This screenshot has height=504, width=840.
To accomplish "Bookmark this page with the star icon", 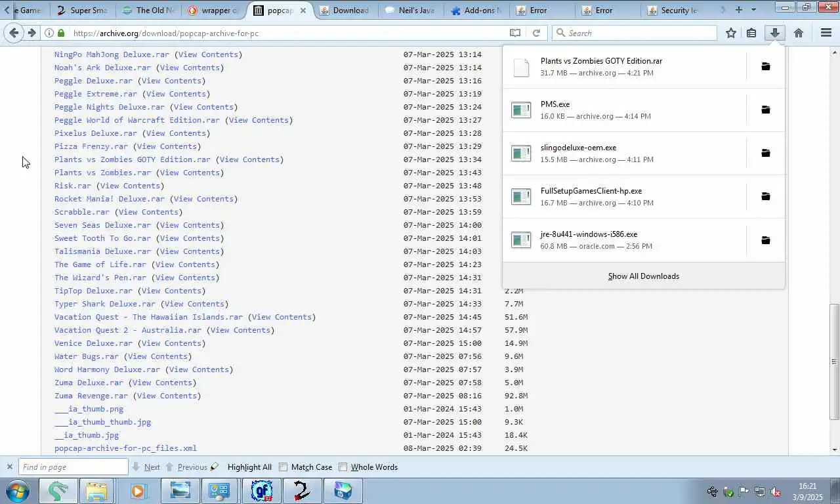I will point(731,33).
